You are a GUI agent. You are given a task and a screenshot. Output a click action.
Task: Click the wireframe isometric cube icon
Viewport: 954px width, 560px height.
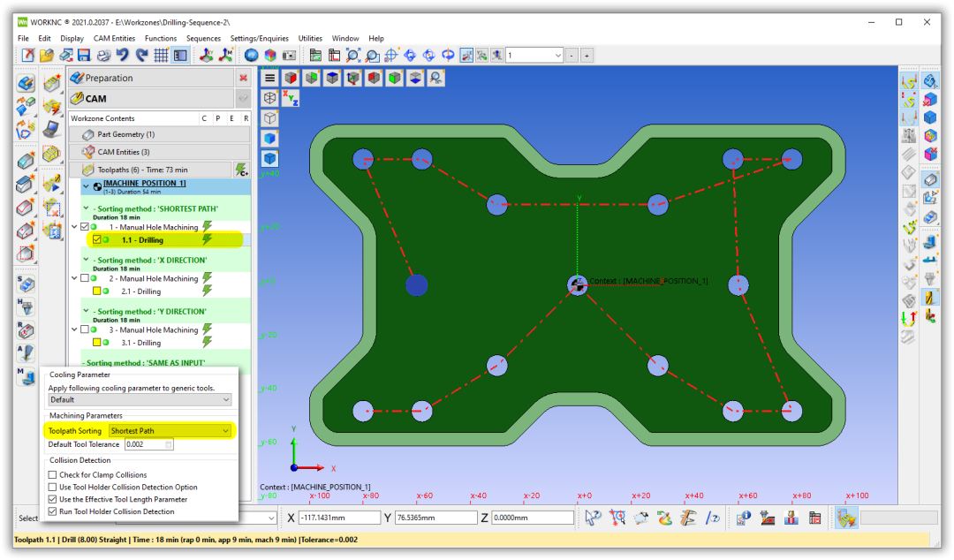pyautogui.click(x=270, y=98)
